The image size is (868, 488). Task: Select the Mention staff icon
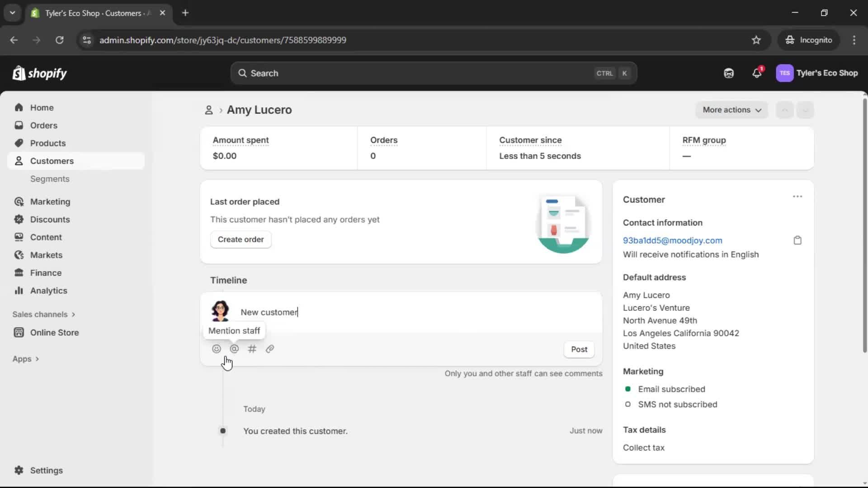tap(234, 349)
